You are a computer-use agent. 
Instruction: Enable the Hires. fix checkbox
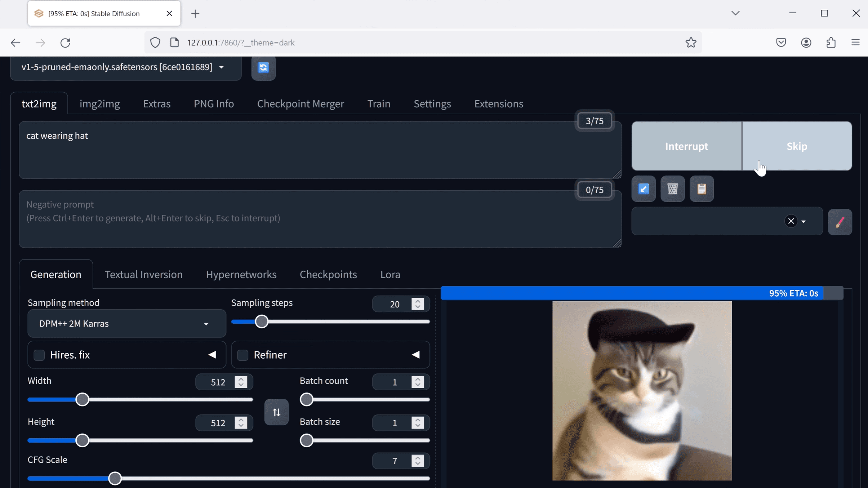coord(39,355)
